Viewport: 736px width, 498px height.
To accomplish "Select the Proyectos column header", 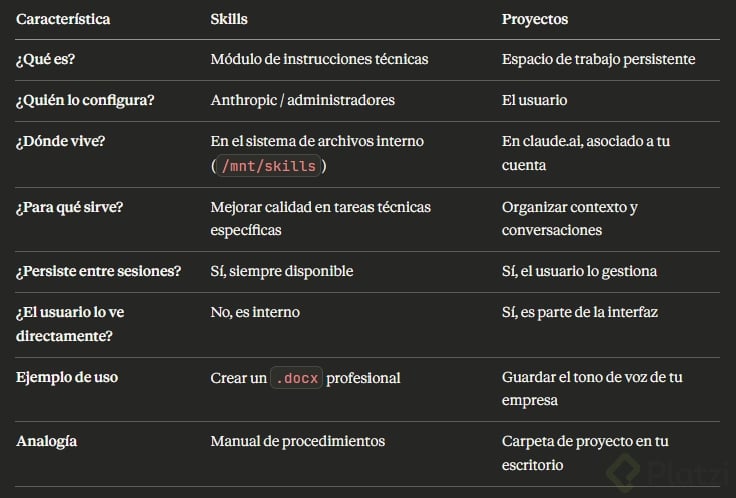I will pyautogui.click(x=534, y=19).
